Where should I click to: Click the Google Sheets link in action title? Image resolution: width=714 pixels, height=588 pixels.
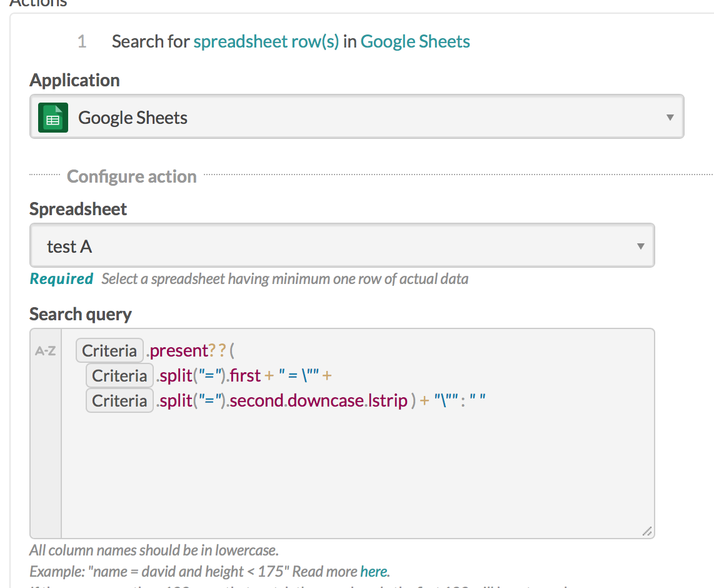pos(415,41)
